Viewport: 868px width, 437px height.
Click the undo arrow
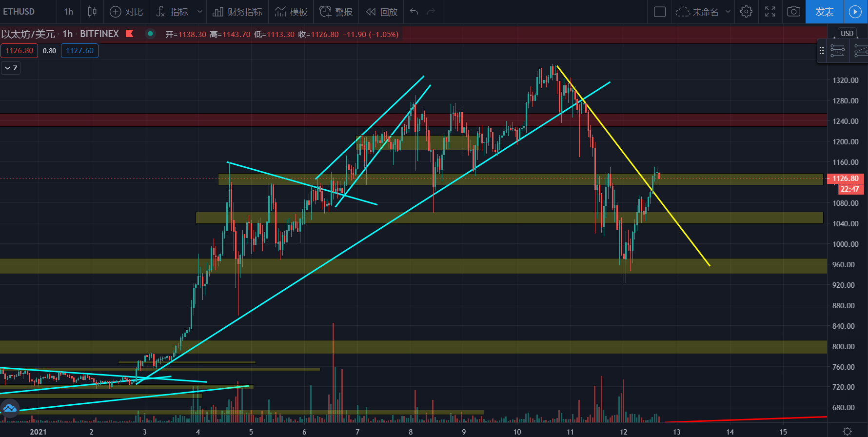tap(414, 12)
